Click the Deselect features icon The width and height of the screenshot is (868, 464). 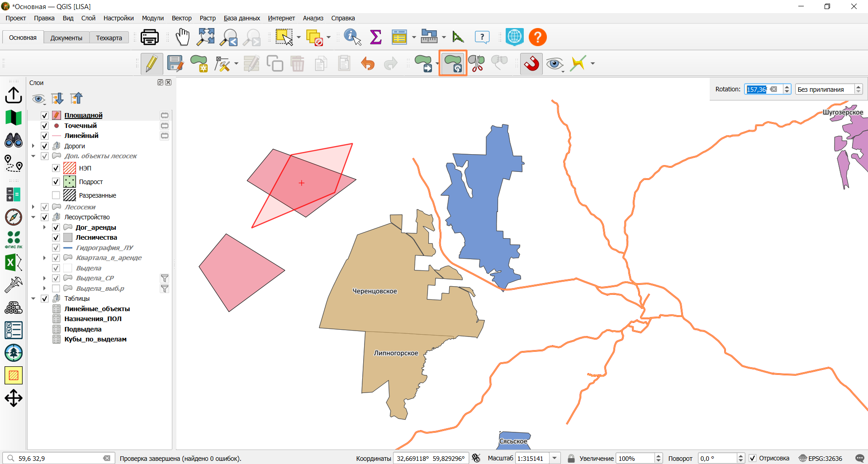coord(314,37)
